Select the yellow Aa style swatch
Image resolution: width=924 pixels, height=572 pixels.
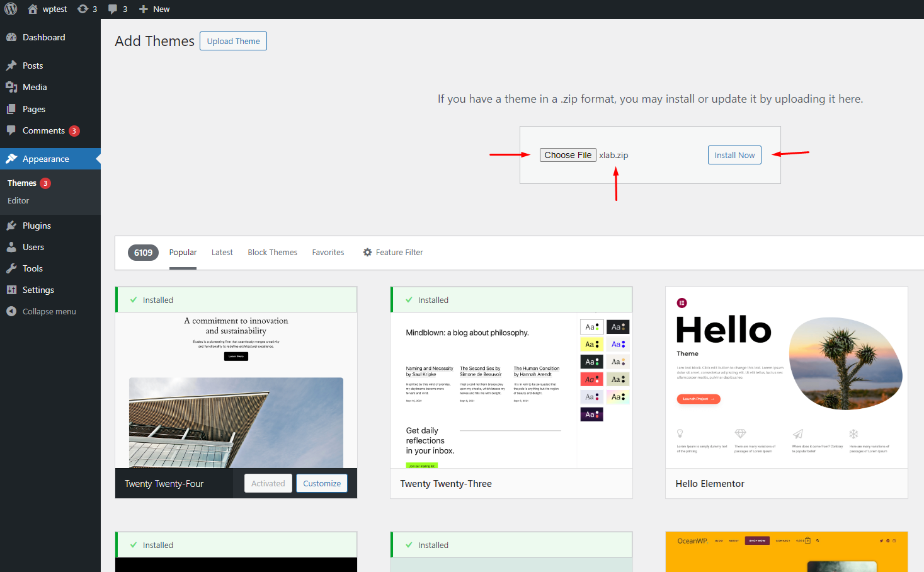591,344
